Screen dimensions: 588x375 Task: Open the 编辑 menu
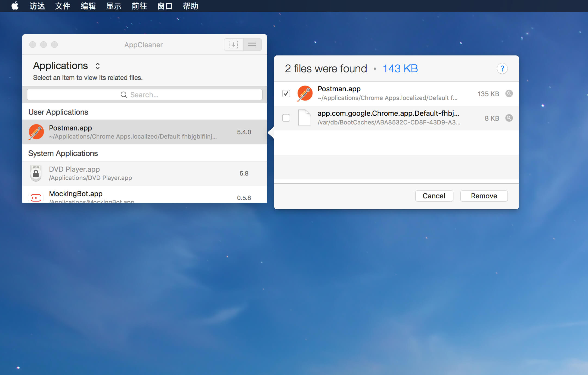pos(88,6)
